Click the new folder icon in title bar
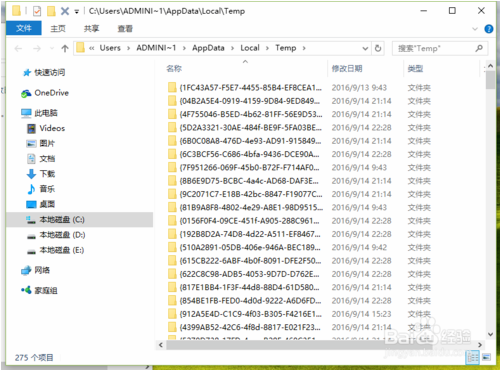Viewport: 500px width, 370px height. [x=51, y=11]
